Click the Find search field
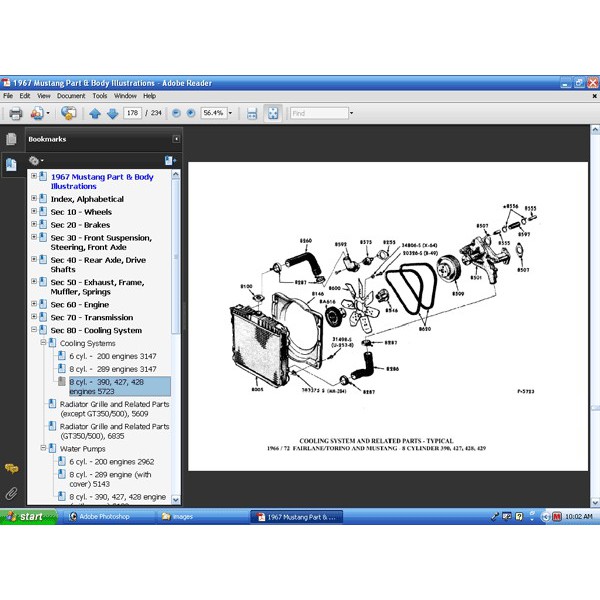This screenshot has width=600, height=600. point(319,113)
